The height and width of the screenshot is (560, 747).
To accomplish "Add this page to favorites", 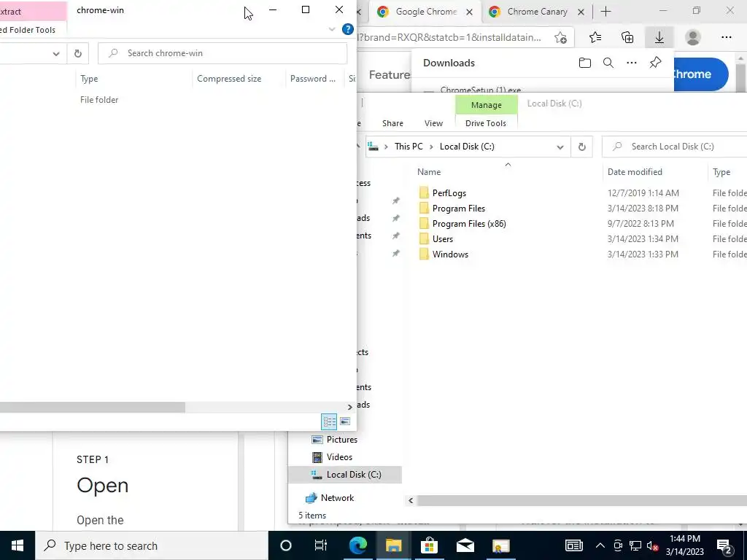I will tap(561, 37).
